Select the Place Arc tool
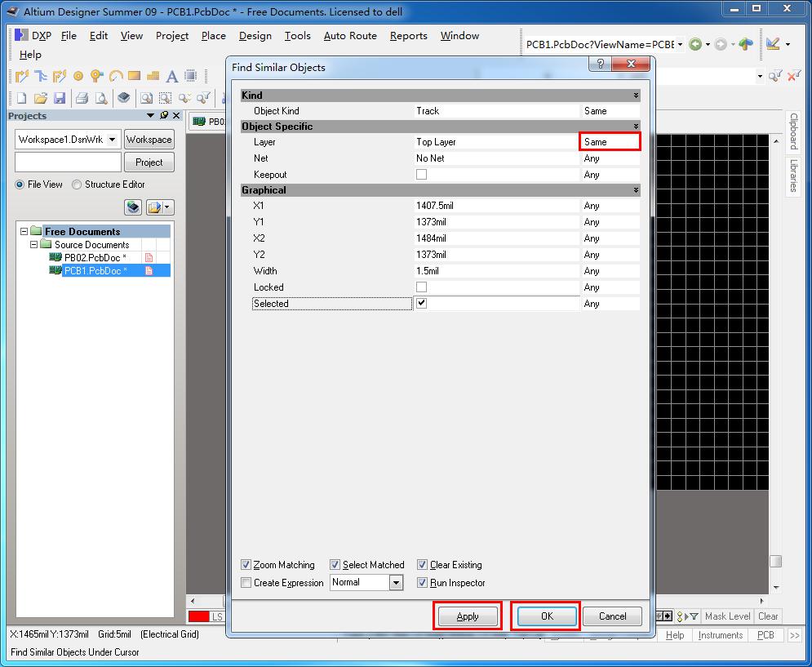812x667 pixels. [116, 76]
